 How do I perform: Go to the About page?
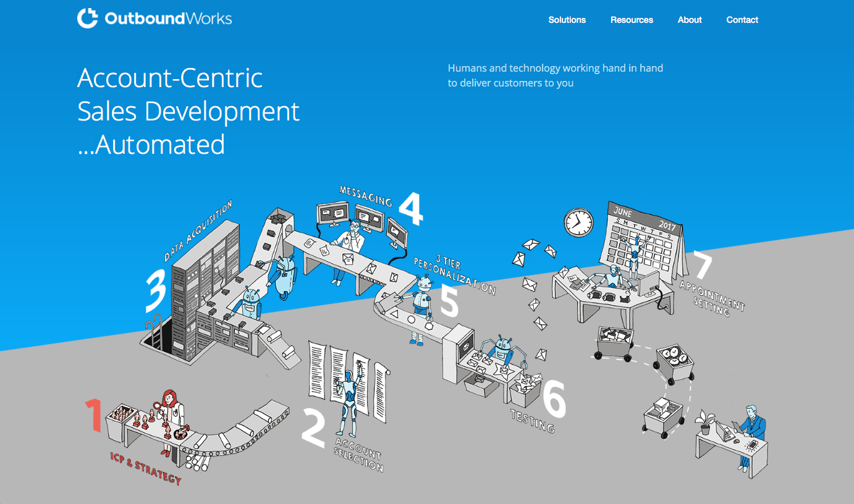click(690, 20)
